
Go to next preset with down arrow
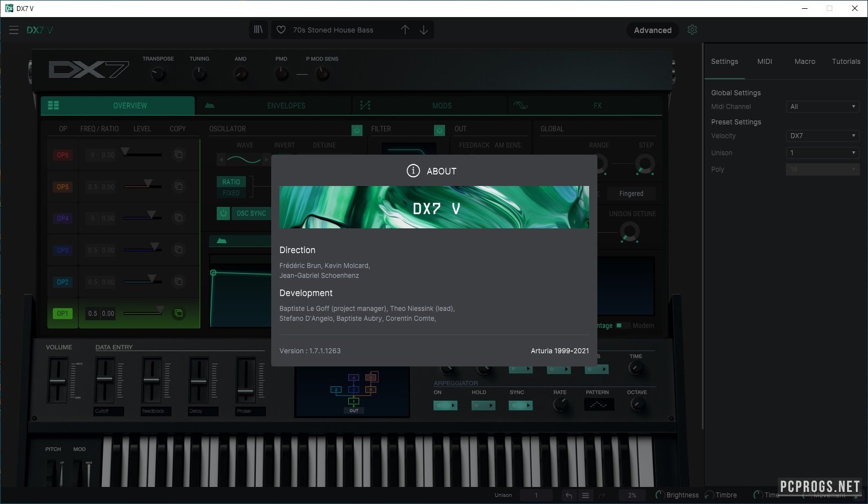(x=424, y=30)
